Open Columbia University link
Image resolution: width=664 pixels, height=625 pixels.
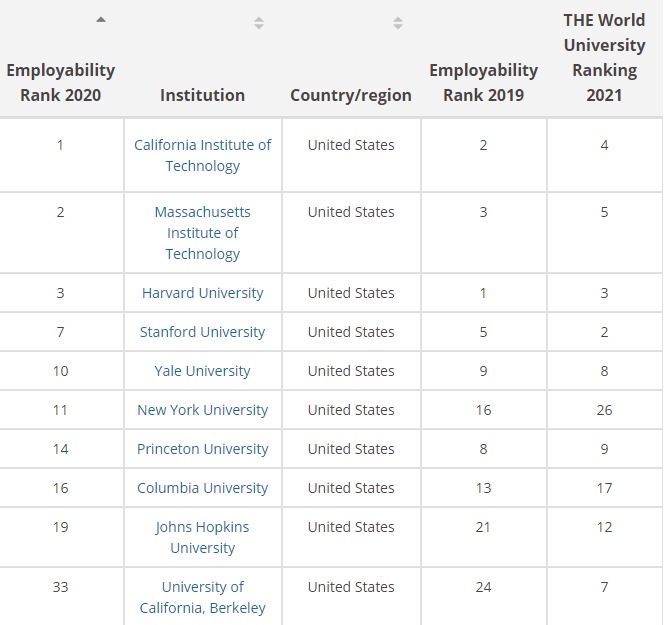[202, 488]
